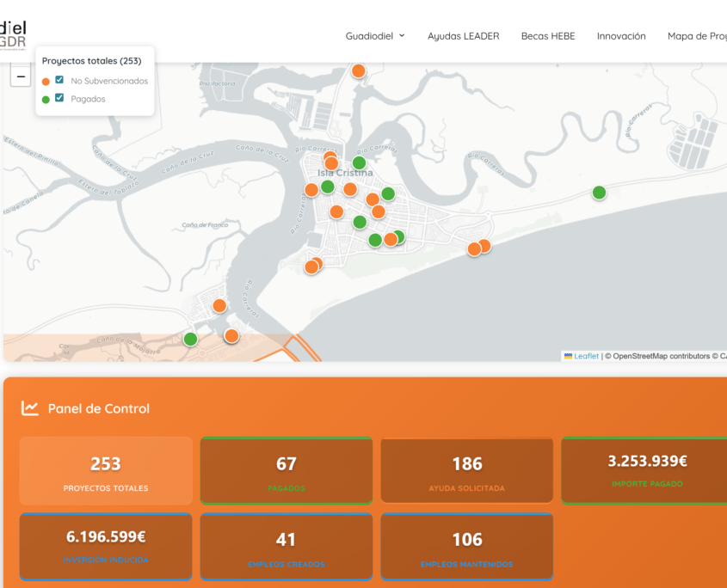This screenshot has width=727, height=588.
Task: Click the Panel de Control chart icon
Action: pyautogui.click(x=30, y=408)
